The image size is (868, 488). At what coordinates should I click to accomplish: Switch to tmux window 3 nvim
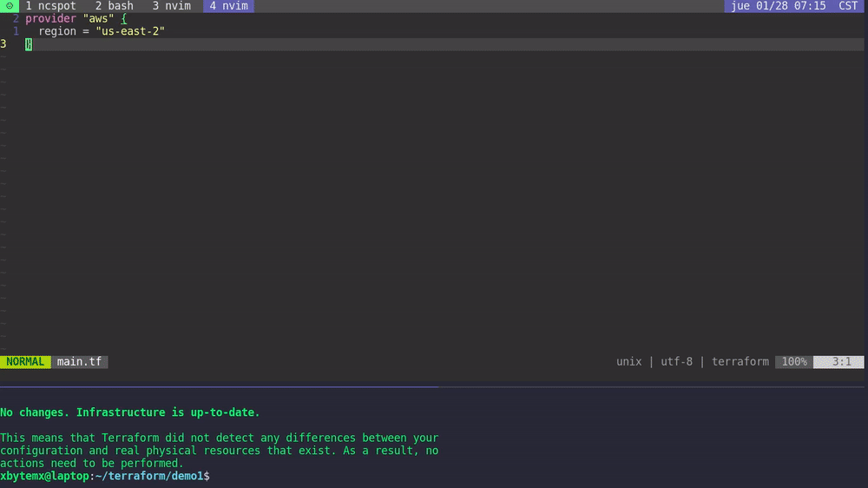coord(172,6)
